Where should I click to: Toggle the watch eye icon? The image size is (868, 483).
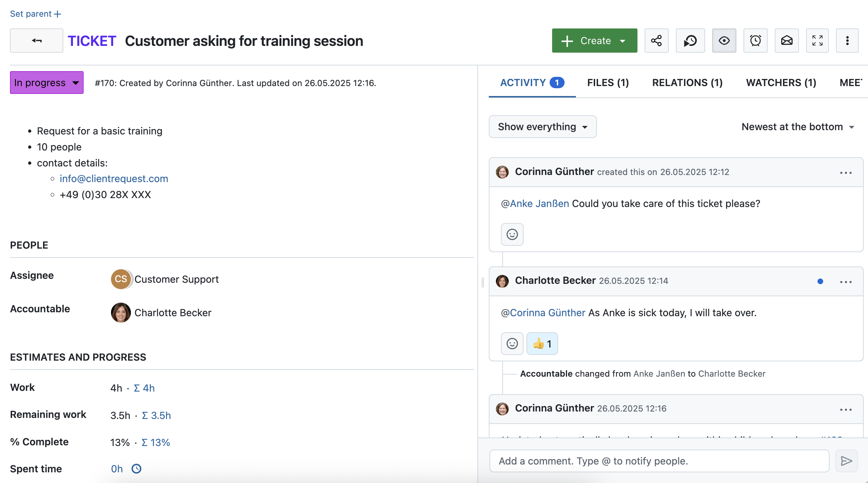tap(724, 41)
